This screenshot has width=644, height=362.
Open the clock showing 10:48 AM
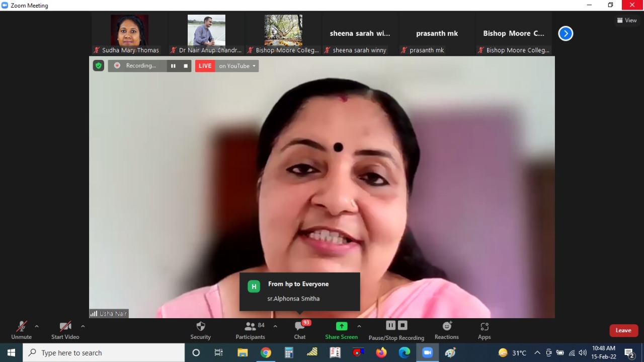click(604, 352)
